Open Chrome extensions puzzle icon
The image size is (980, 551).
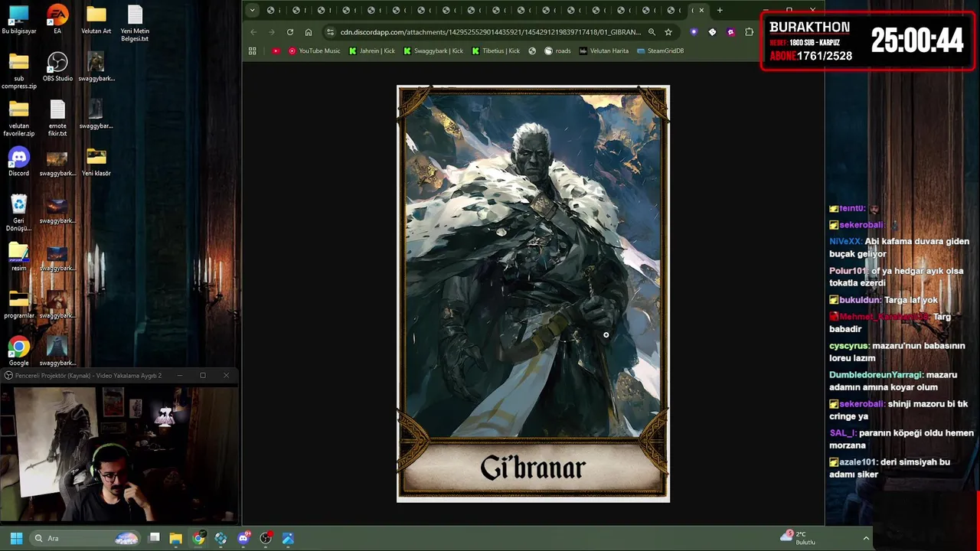click(749, 32)
